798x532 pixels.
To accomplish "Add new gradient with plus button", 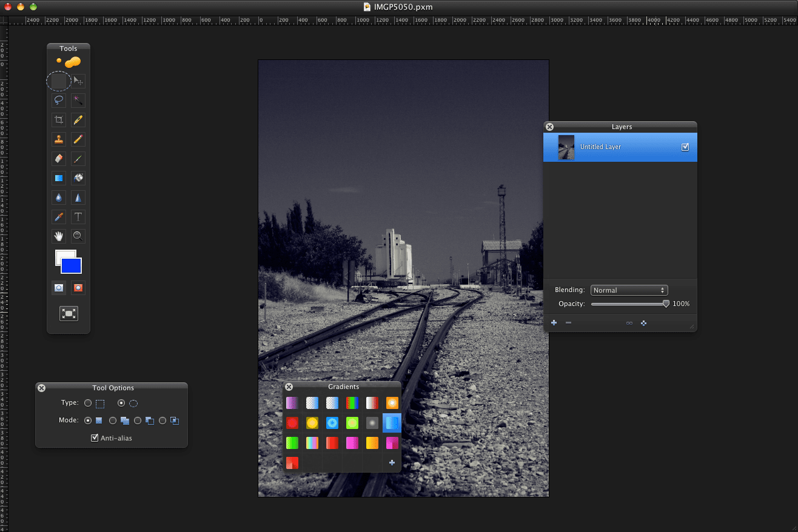I will click(x=392, y=463).
